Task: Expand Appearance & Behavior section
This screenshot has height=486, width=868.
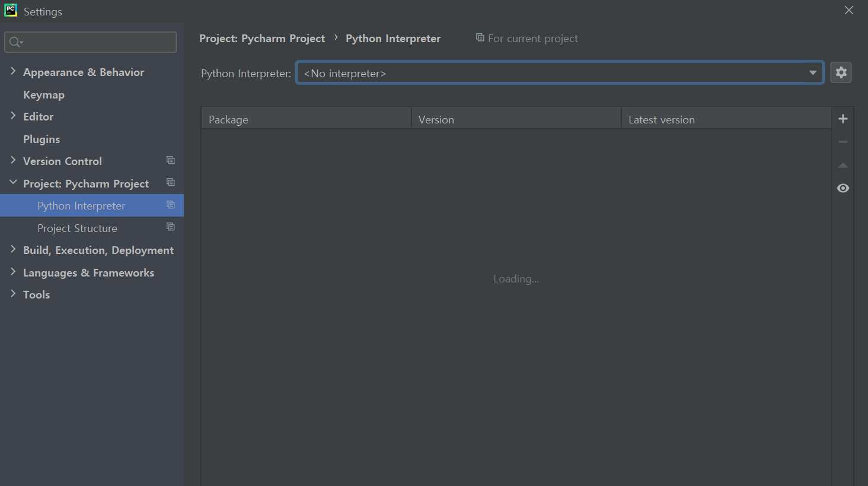Action: tap(13, 71)
